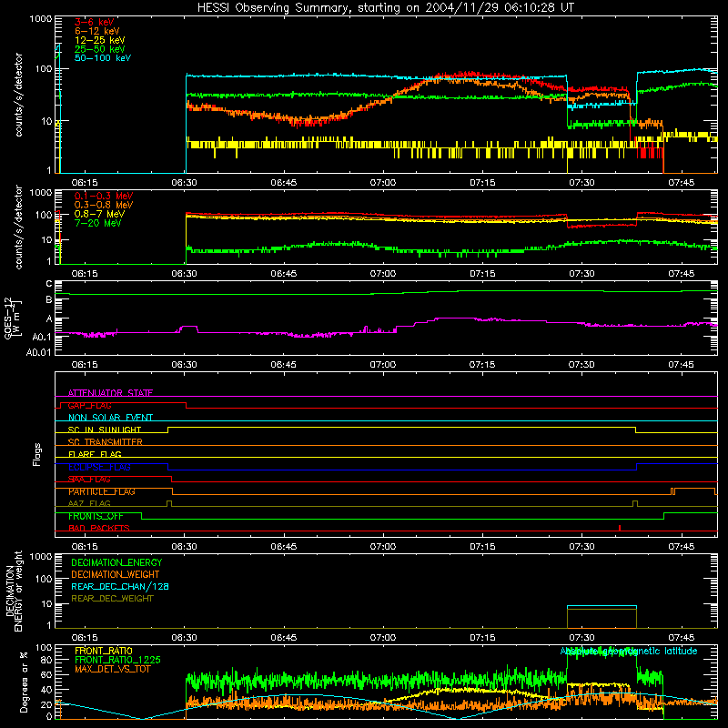Select the yellow FRONT_RATIO legend label
Viewport: 728px width, 728px height.
pyautogui.click(x=104, y=651)
